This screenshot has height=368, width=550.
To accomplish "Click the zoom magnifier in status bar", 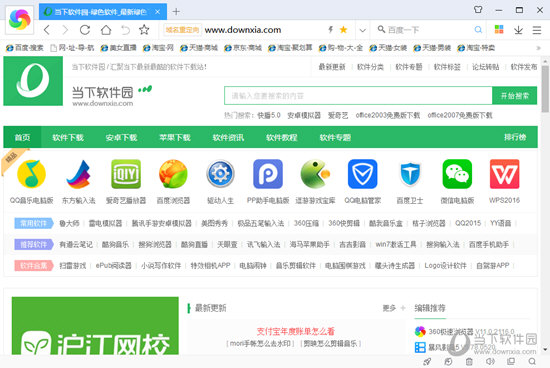I will tap(532, 361).
